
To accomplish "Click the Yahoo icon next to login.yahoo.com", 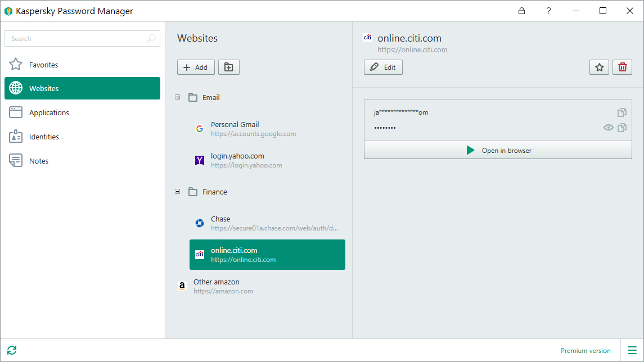I will [x=200, y=160].
